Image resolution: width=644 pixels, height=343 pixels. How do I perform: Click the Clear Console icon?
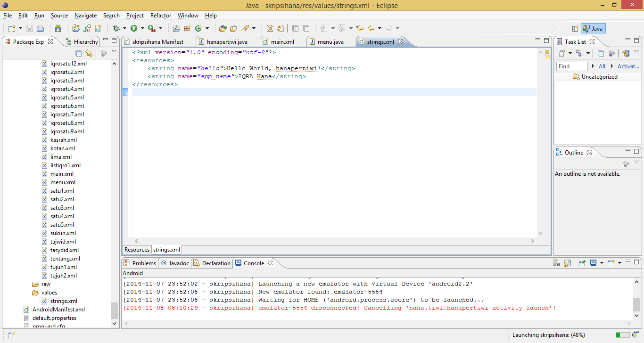[x=556, y=263]
